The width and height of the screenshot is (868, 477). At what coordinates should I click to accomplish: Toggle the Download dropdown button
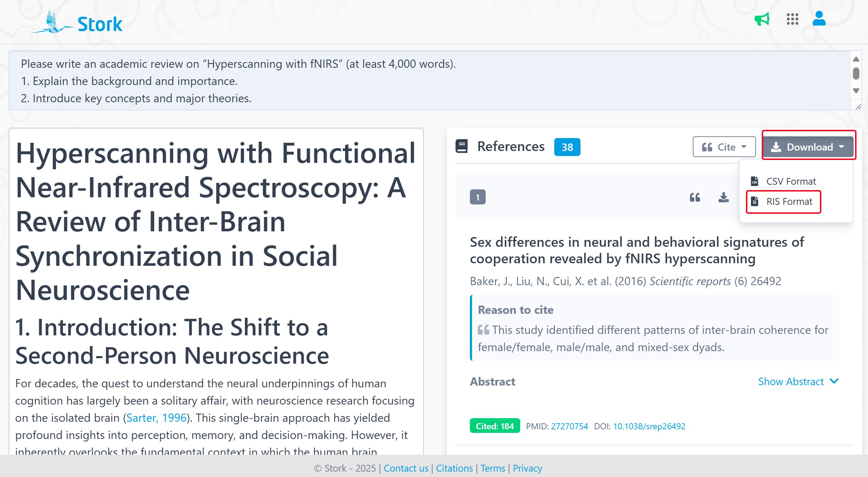[808, 147]
